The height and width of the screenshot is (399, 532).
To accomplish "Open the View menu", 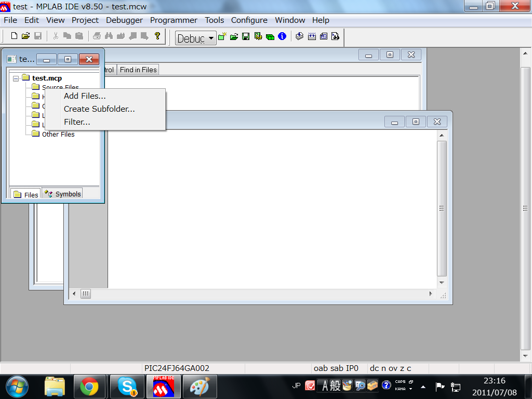I will coord(55,20).
